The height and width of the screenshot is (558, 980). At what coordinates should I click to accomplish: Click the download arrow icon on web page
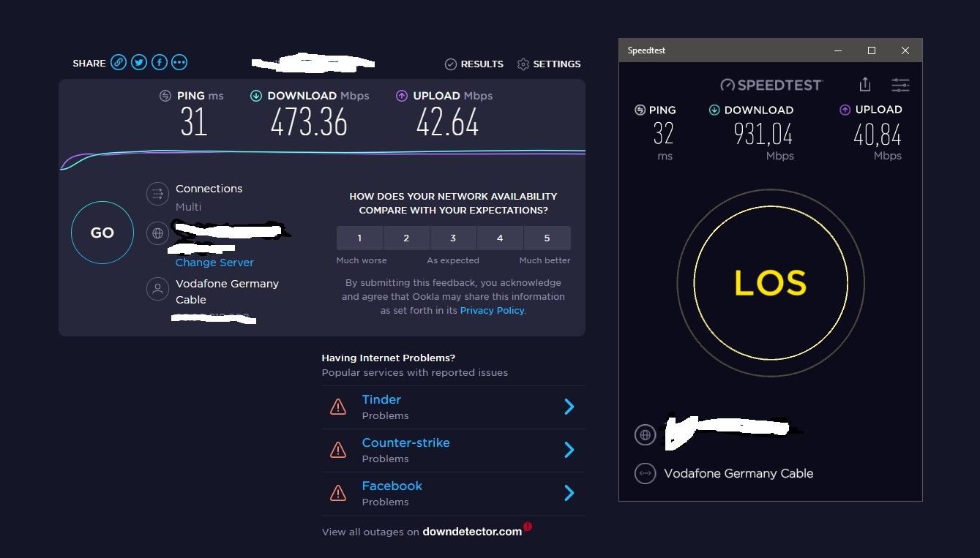pyautogui.click(x=255, y=96)
